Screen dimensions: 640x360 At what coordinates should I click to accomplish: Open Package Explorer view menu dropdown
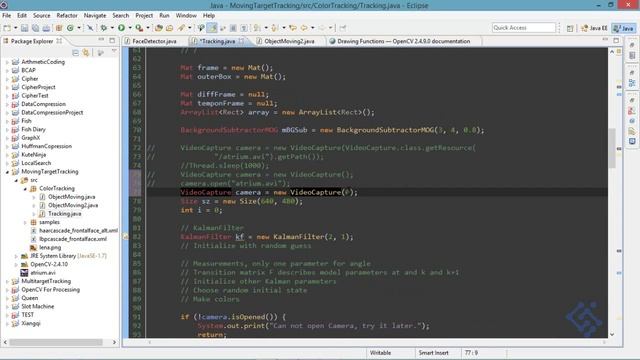coord(114,52)
